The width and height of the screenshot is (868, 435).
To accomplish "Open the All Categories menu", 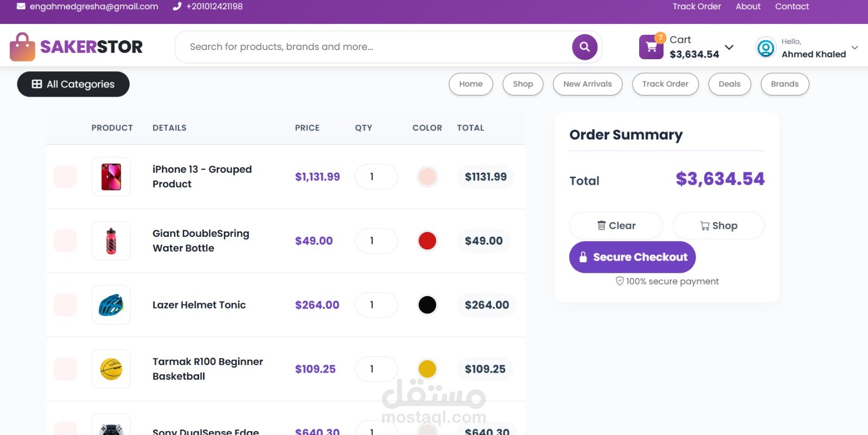I will pyautogui.click(x=73, y=84).
